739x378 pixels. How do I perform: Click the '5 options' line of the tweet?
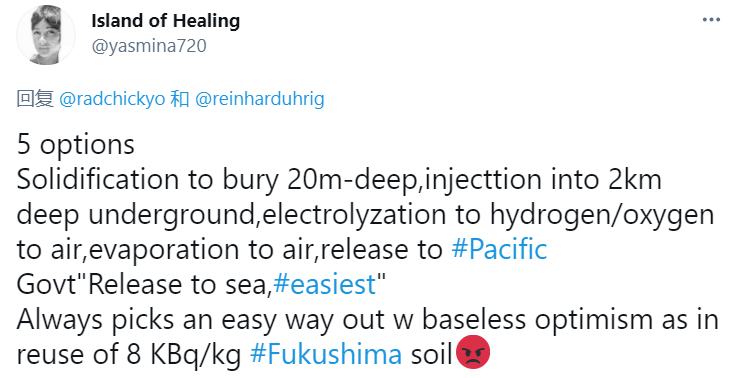pyautogui.click(x=76, y=145)
